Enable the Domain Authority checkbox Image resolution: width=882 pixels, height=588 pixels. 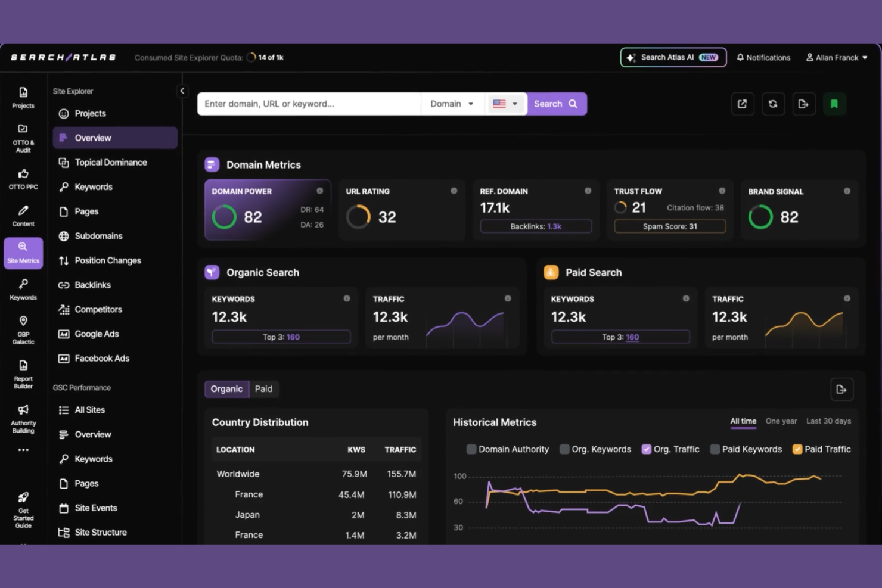(x=471, y=449)
